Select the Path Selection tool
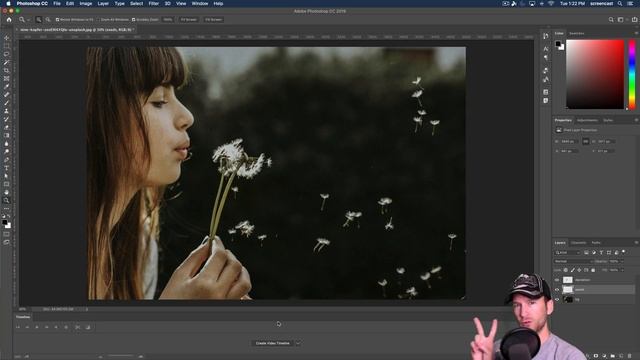Viewport: 640px width, 360px height. (x=7, y=176)
